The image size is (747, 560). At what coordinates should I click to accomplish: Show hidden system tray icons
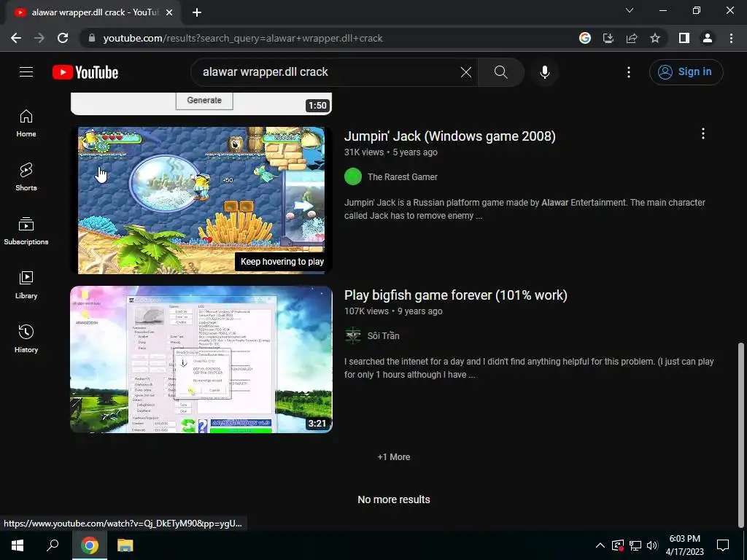pos(600,545)
